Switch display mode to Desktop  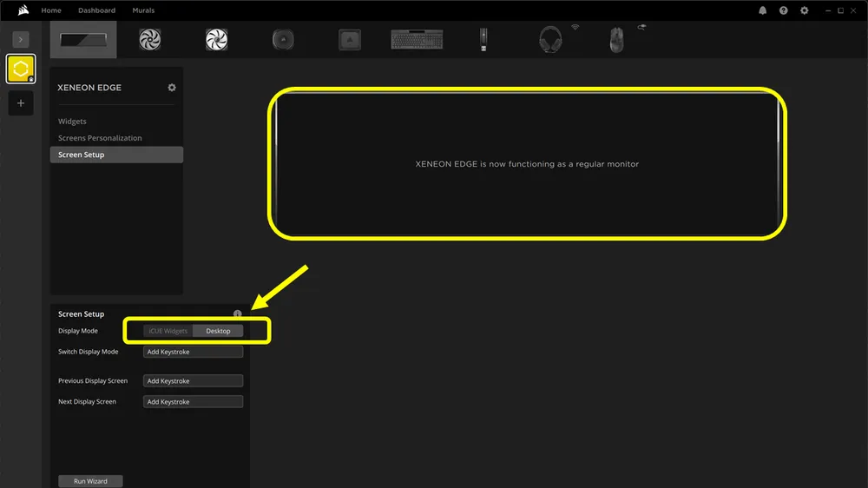218,331
